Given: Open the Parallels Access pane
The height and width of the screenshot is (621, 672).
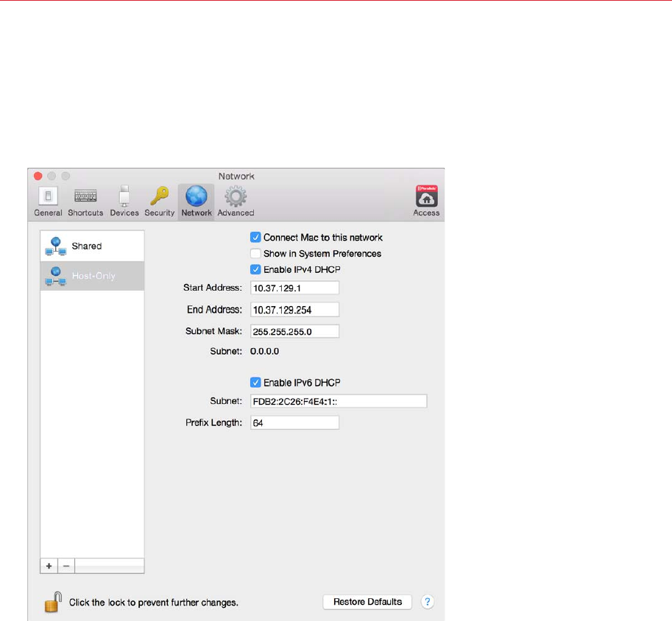Looking at the screenshot, I should [426, 201].
